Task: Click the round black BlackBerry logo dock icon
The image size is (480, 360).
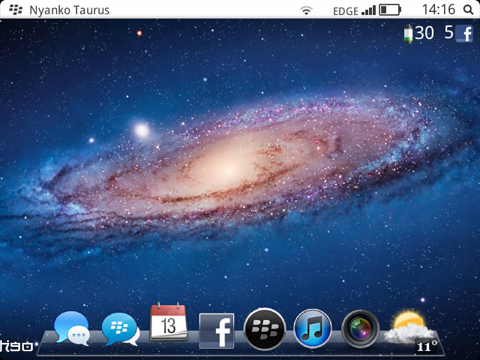Action: (x=265, y=329)
